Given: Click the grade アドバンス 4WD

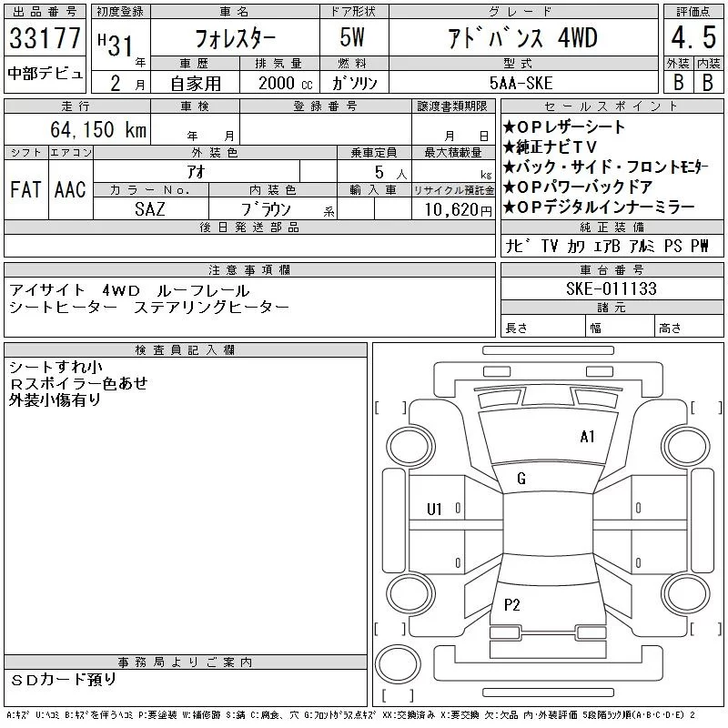Looking at the screenshot, I should pos(522,38).
